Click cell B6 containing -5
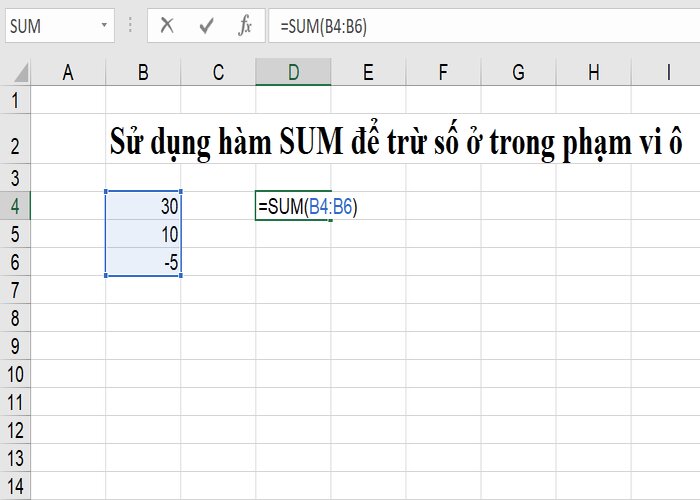The image size is (700, 500). click(x=143, y=262)
